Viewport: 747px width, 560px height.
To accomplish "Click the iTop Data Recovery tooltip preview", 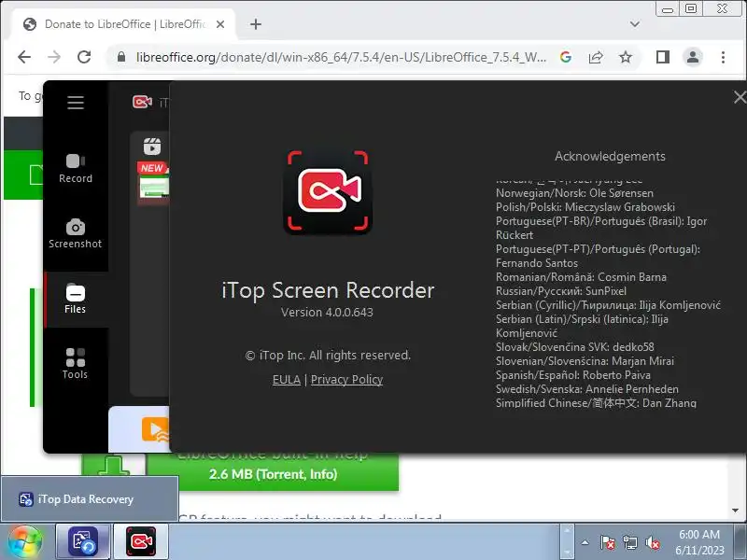I will (x=90, y=499).
